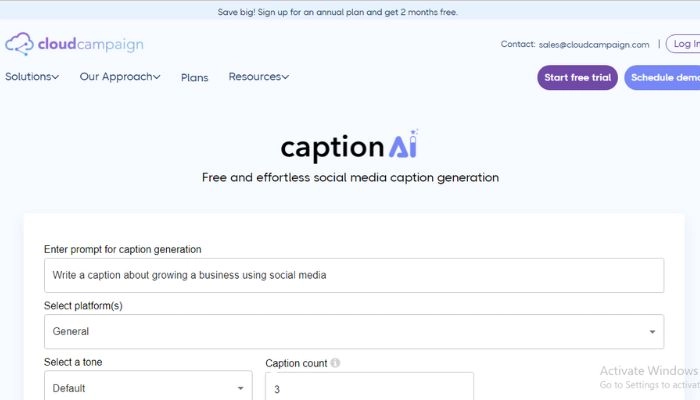Click the annual plan promo banner

(338, 12)
